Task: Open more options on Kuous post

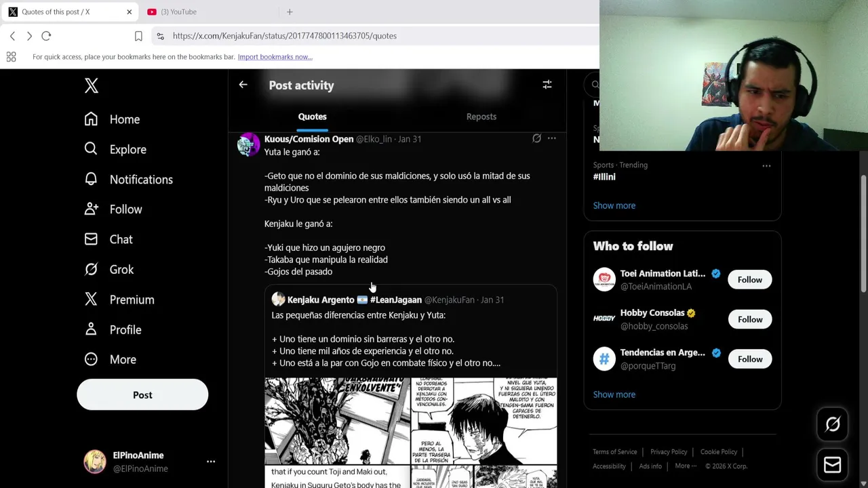Action: coord(552,138)
